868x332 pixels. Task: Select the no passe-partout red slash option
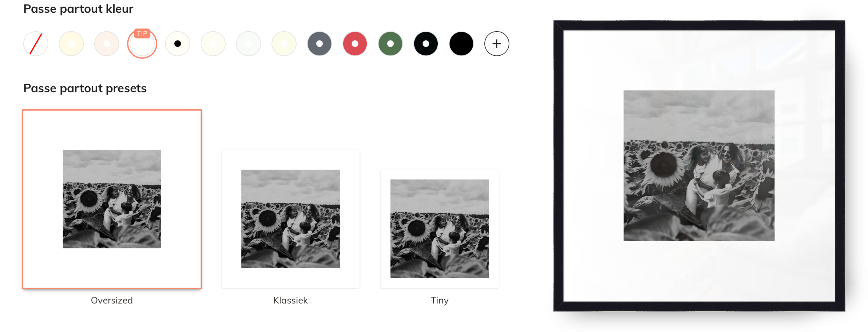[36, 44]
